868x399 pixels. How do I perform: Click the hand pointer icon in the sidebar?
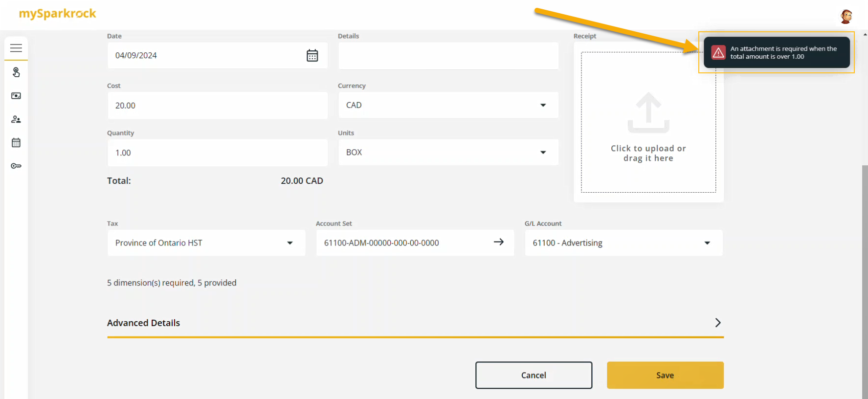[x=16, y=72]
